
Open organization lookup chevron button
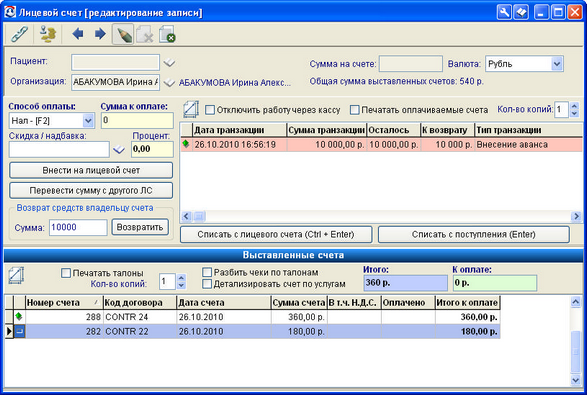pos(170,82)
